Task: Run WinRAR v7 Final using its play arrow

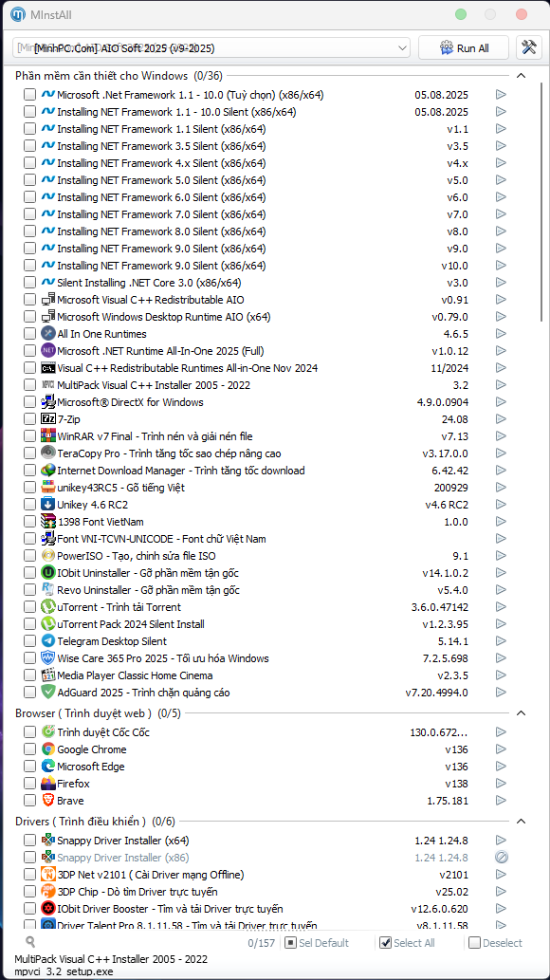Action: (501, 436)
